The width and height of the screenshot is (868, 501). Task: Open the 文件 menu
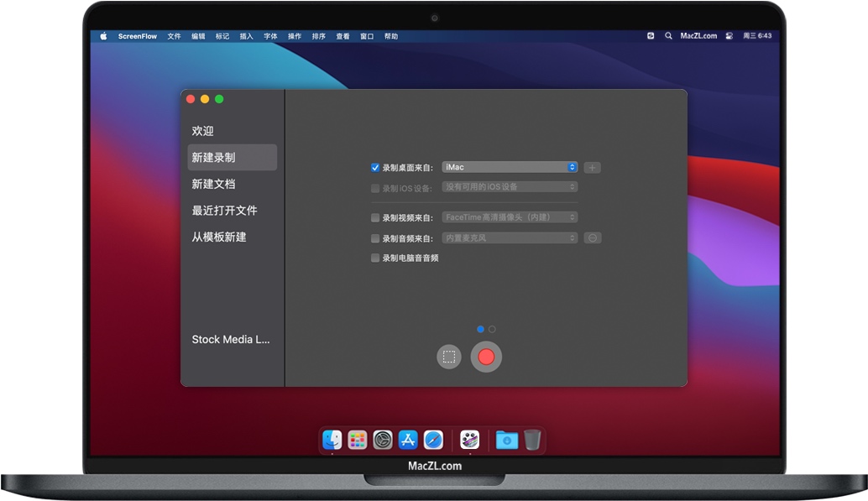click(174, 36)
